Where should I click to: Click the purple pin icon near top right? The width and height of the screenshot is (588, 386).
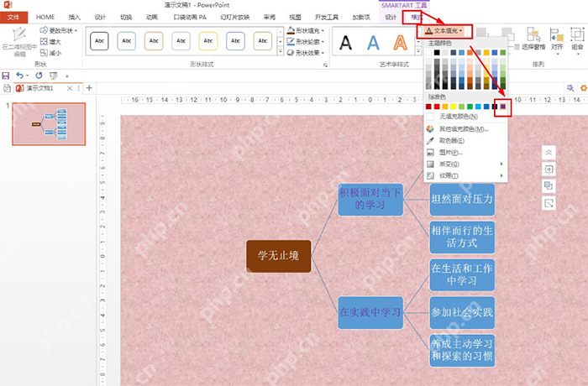click(x=570, y=88)
